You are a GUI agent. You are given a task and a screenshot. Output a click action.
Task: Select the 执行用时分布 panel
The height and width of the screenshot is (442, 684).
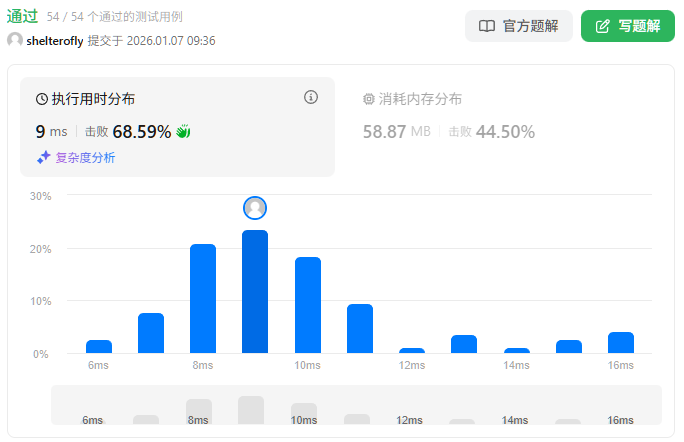coord(93,99)
